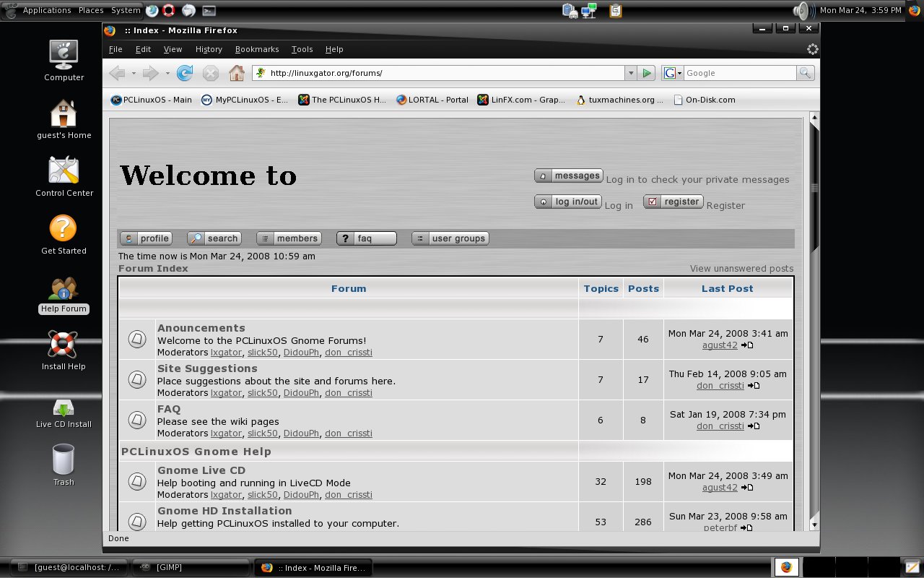Click the lifesaver help launcher in top panel
This screenshot has height=578, width=924.
pyautogui.click(x=170, y=10)
